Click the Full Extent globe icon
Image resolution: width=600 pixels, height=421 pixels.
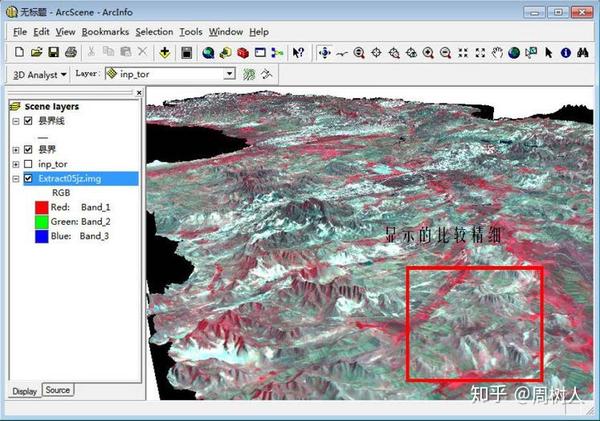pos(514,52)
